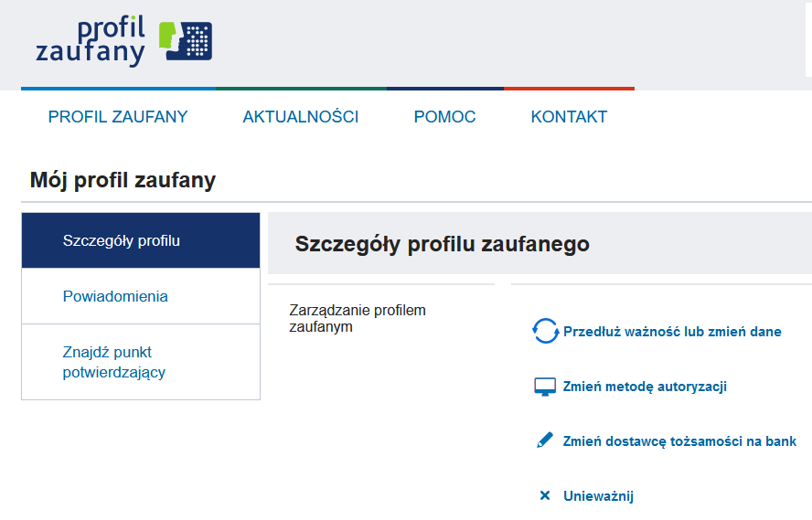Click the Profil Zaufany logo
812x520 pixels.
123,41
